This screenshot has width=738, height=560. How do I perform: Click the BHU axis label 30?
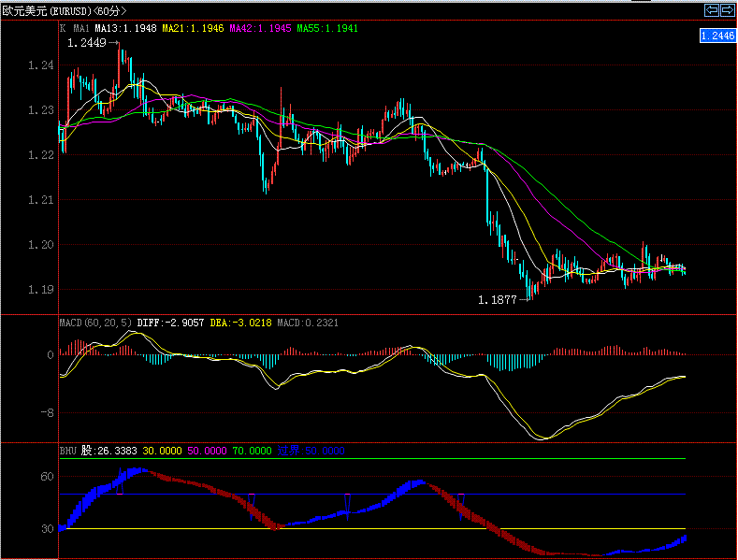point(47,529)
